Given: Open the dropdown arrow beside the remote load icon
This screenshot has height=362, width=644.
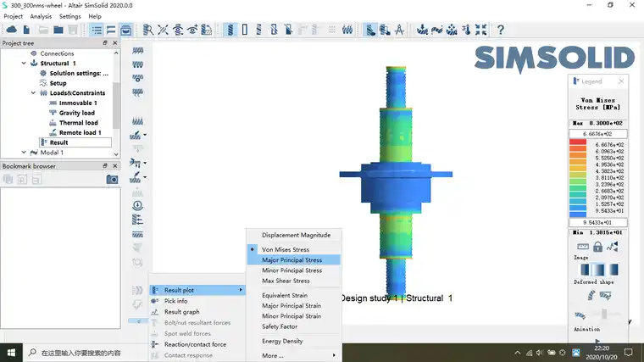Looking at the screenshot, I should (145, 177).
